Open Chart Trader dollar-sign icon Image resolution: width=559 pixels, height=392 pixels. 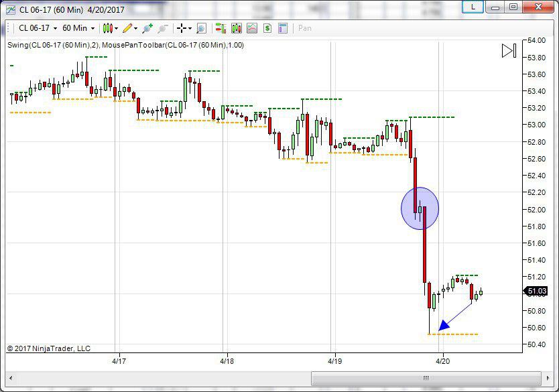[267, 28]
